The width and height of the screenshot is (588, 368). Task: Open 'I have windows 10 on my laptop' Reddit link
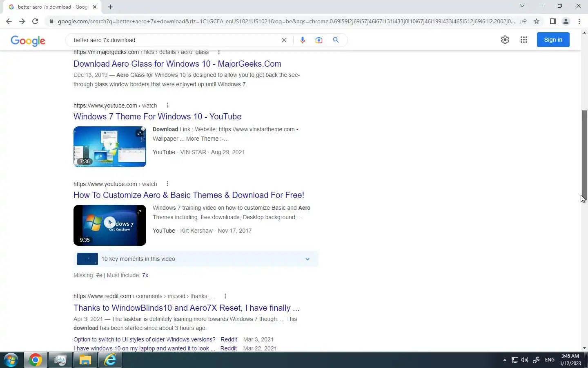coord(155,348)
